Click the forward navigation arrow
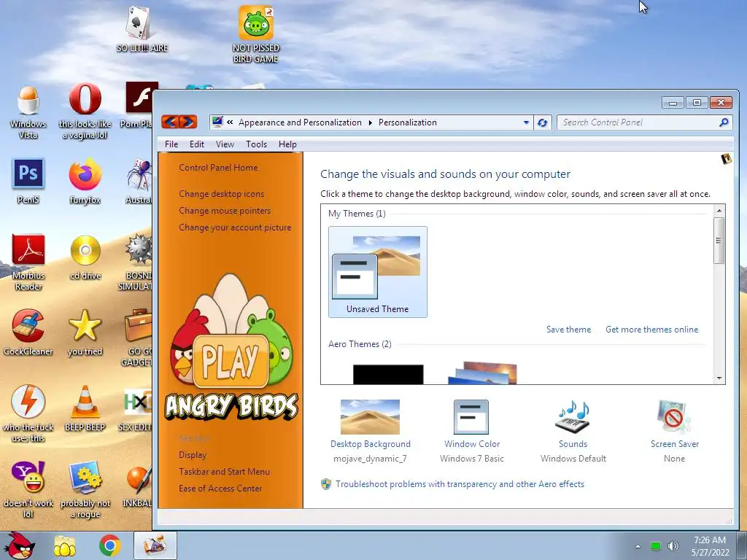 188,122
